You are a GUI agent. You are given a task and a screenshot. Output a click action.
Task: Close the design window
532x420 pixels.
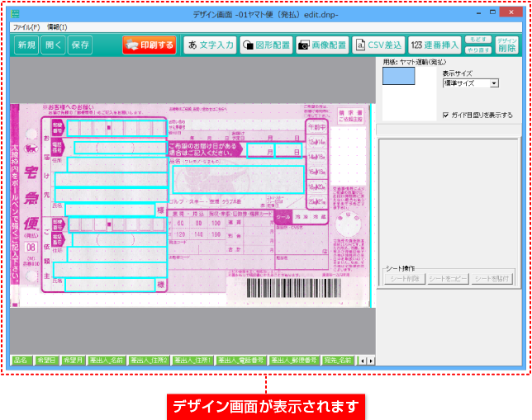click(511, 12)
